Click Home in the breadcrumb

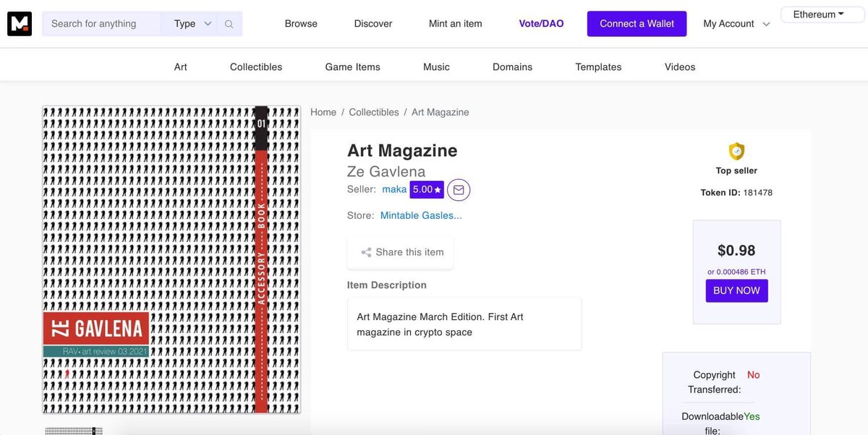[x=323, y=112]
